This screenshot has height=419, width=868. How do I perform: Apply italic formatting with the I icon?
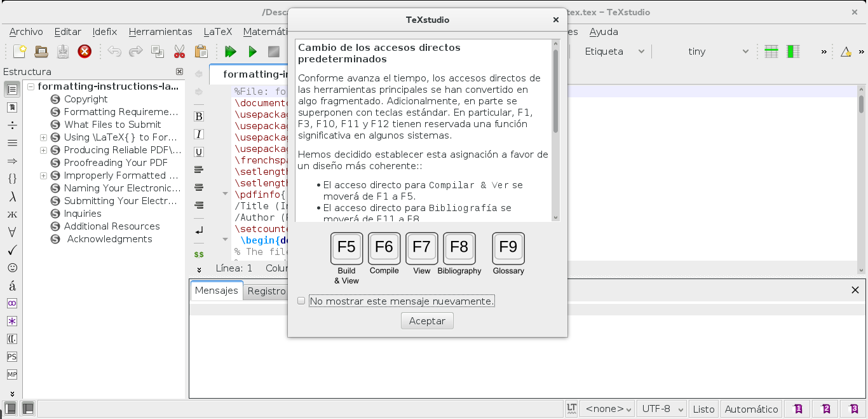pyautogui.click(x=199, y=134)
